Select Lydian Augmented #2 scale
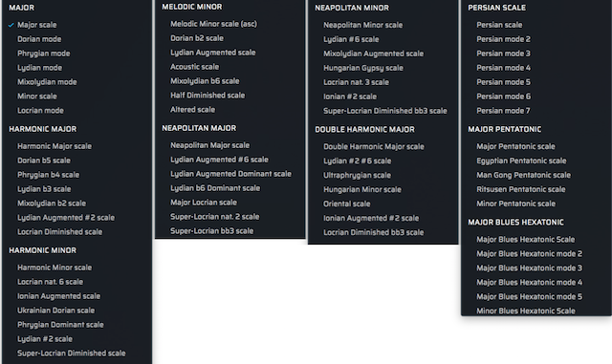 pyautogui.click(x=66, y=217)
